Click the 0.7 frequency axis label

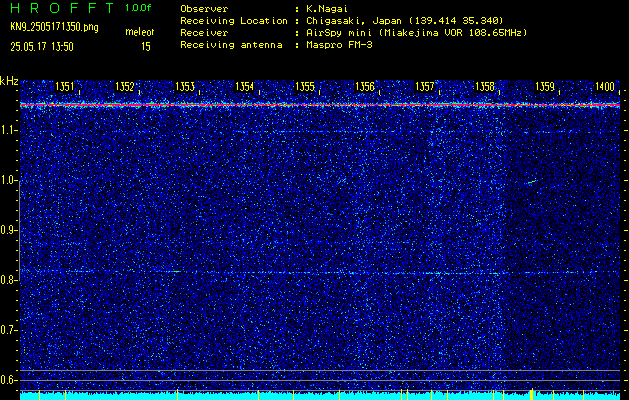pyautogui.click(x=8, y=330)
